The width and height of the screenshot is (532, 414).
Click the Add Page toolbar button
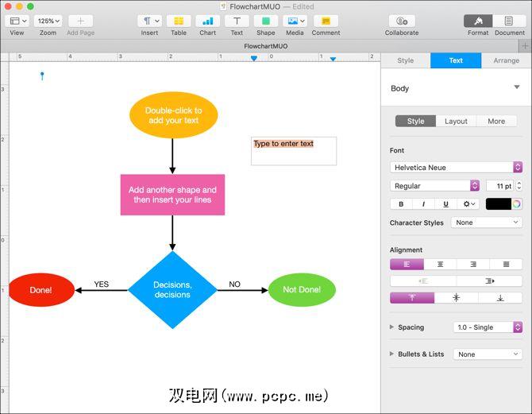pyautogui.click(x=80, y=21)
